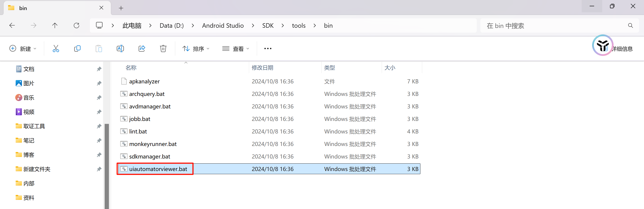Expand the 排序 sort options
This screenshot has height=209, width=644.
point(196,49)
